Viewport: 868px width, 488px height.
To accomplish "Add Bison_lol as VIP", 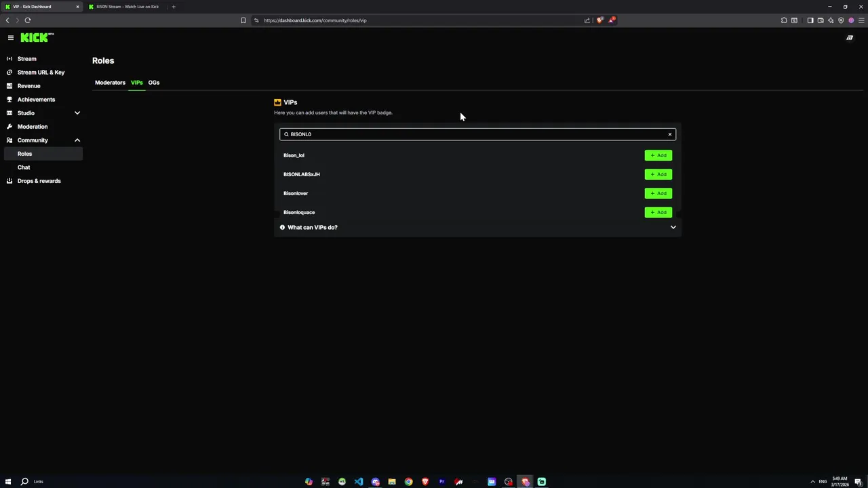I will [x=658, y=155].
